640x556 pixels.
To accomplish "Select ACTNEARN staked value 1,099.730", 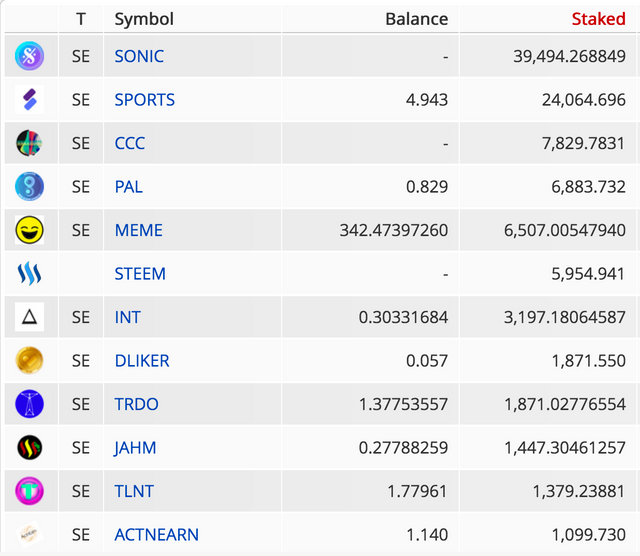I will [589, 535].
